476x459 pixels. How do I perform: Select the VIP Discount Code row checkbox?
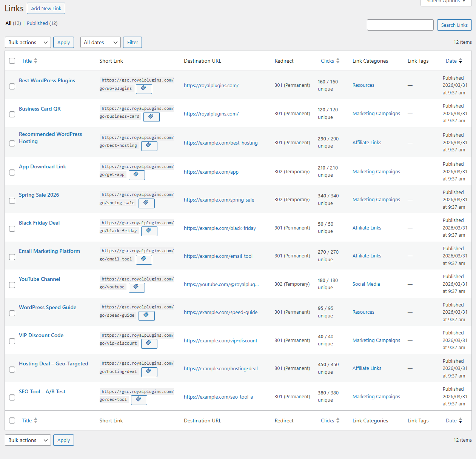coord(12,341)
